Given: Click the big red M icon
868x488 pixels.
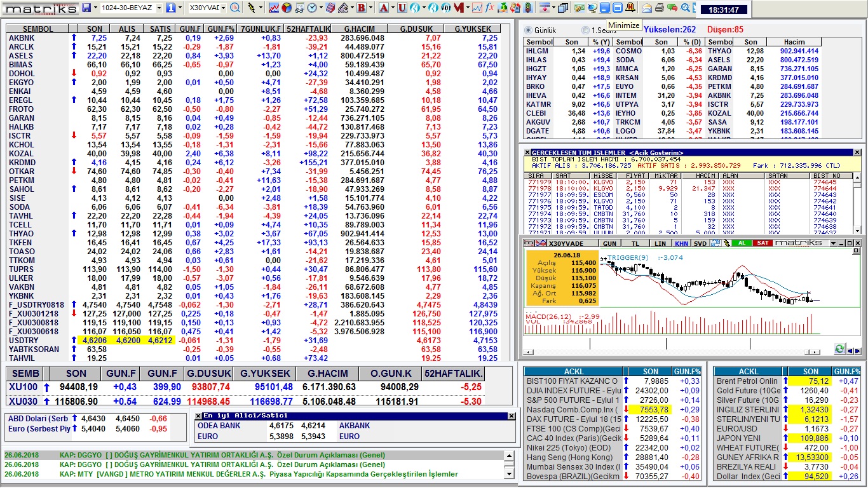Looking at the screenshot, I should tap(458, 8).
